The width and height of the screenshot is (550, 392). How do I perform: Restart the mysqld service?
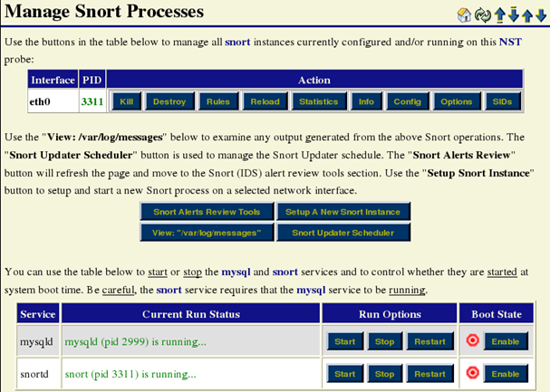click(429, 341)
